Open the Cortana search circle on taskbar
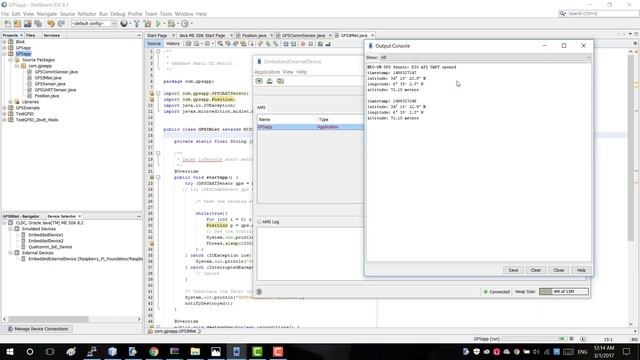The width and height of the screenshot is (640, 360). pyautogui.click(x=30, y=351)
